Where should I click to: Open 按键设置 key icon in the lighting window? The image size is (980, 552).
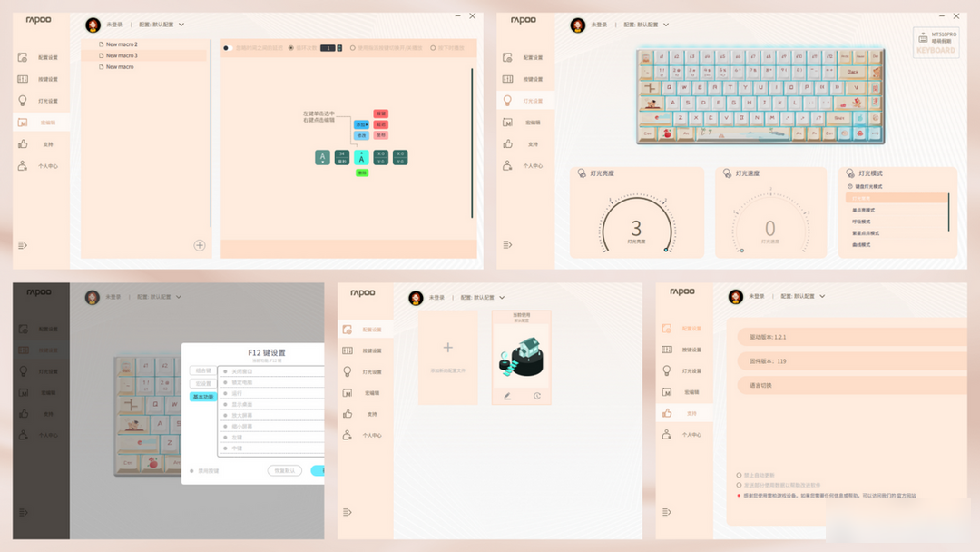507,79
